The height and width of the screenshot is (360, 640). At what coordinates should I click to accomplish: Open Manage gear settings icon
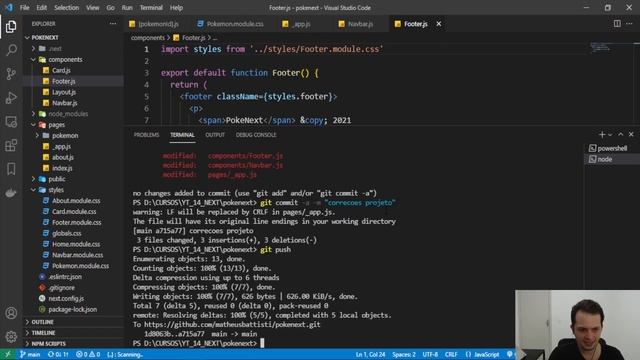point(11,336)
